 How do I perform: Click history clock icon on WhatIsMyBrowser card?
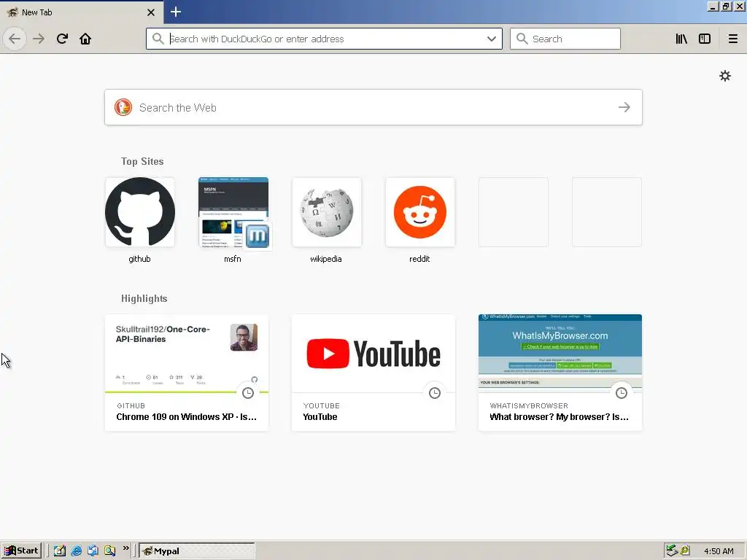tap(622, 393)
